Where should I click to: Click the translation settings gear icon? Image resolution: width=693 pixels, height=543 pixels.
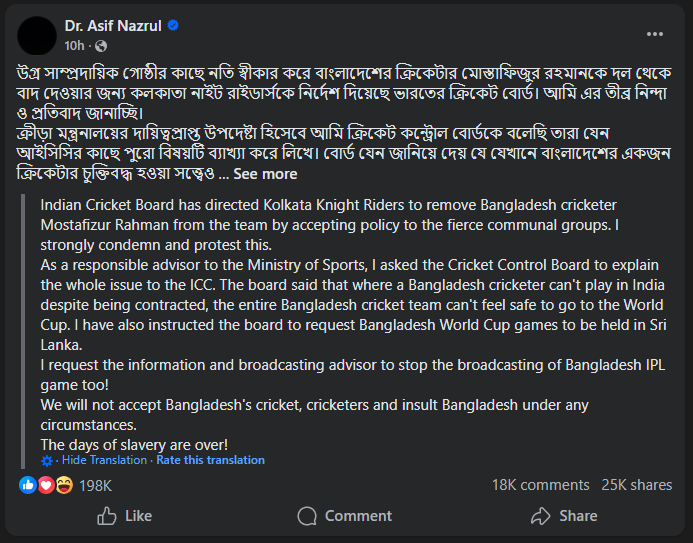click(47, 460)
